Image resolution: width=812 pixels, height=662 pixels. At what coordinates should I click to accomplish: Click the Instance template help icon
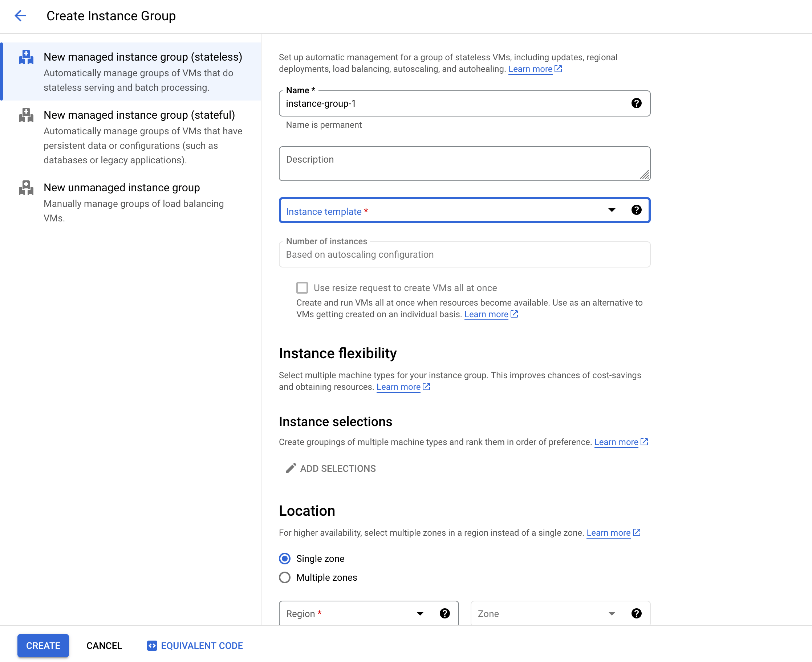(636, 210)
